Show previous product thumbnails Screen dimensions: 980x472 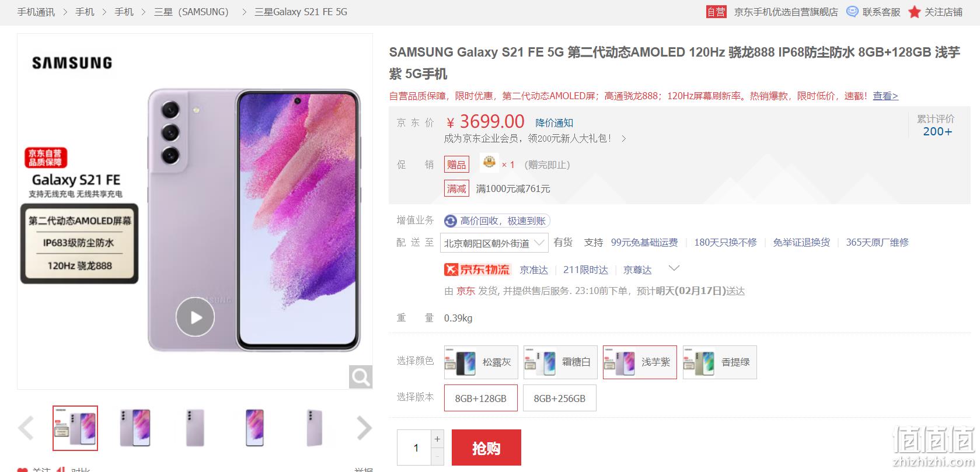26,428
